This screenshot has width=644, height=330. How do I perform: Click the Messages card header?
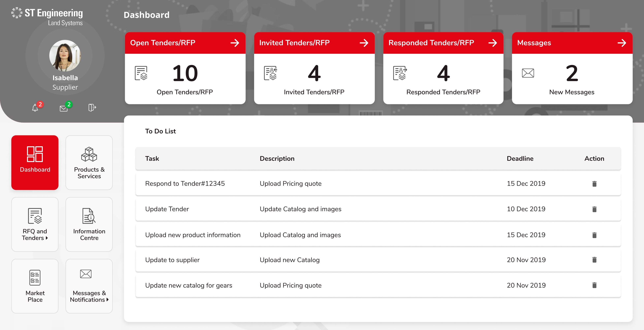[x=572, y=43]
